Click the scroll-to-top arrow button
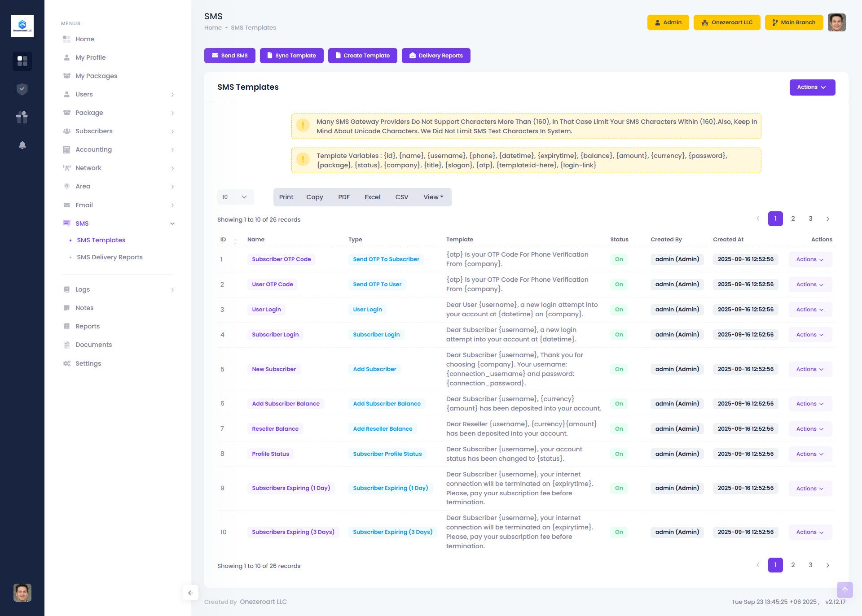This screenshot has height=616, width=862. [x=844, y=590]
